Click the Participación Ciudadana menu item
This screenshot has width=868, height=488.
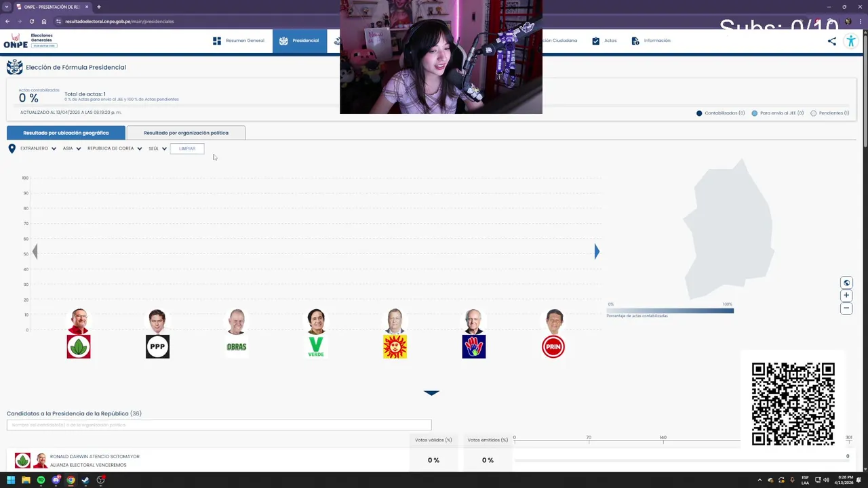(x=559, y=41)
